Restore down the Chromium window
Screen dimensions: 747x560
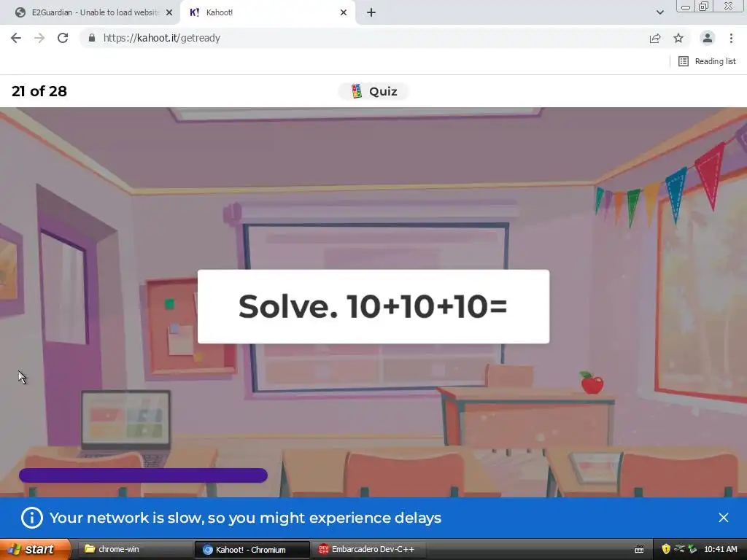(x=703, y=7)
